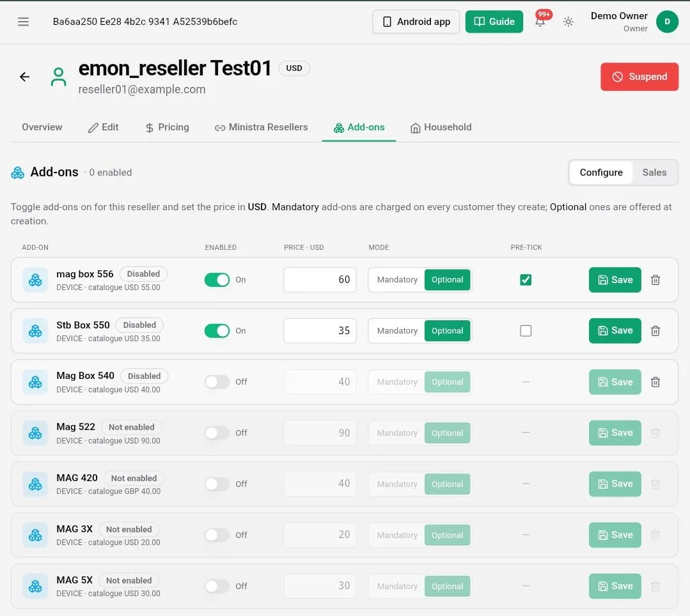
Task: Disable the Stb Box 550 toggle
Action: point(217,330)
